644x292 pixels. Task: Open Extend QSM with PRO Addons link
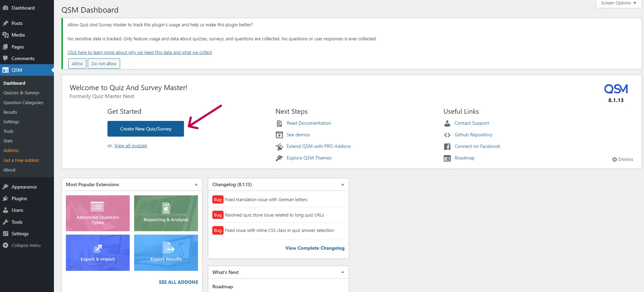pyautogui.click(x=319, y=147)
